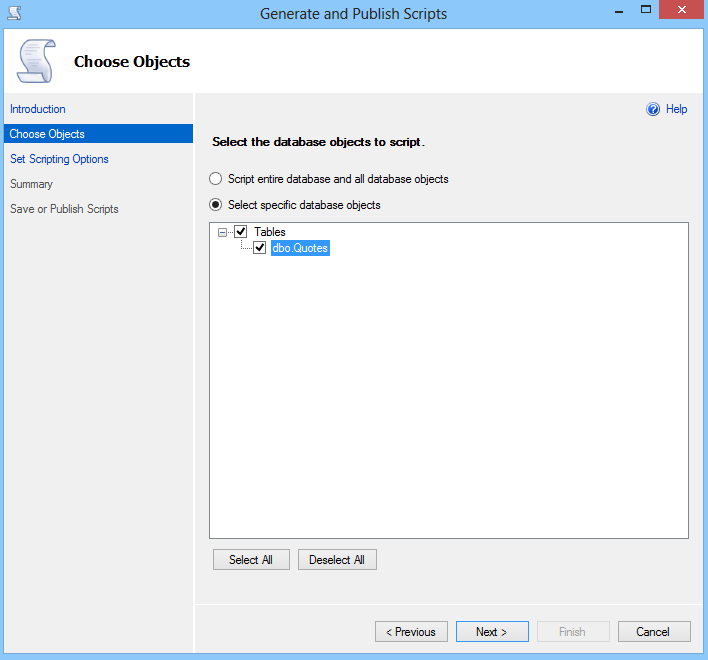Go back with the Previous button
The width and height of the screenshot is (708, 660).
pyautogui.click(x=411, y=632)
